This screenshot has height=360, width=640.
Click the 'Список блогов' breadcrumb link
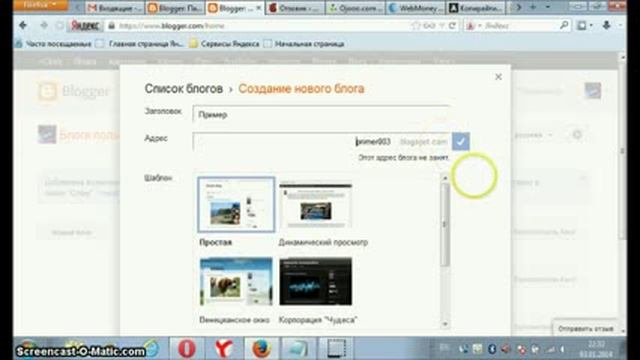point(184,89)
